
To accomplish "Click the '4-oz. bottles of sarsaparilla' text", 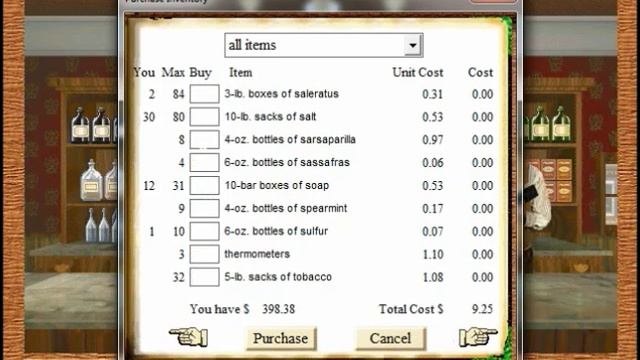I will pyautogui.click(x=290, y=140).
